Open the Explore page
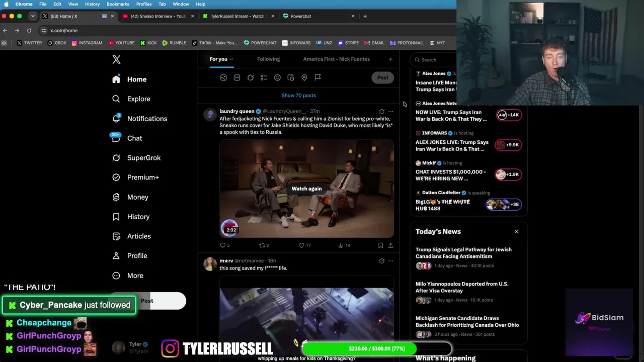This screenshot has width=644, height=362. (x=131, y=99)
